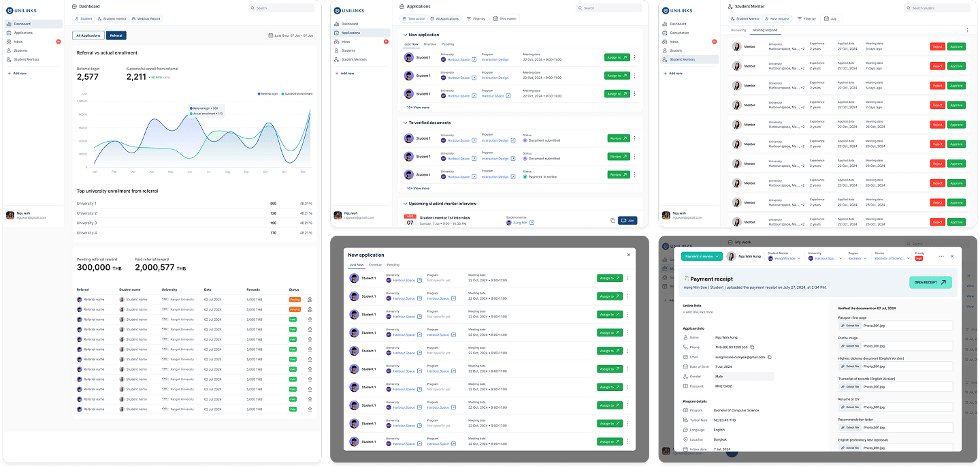
Task: Open the This month date filter
Action: (x=505, y=18)
